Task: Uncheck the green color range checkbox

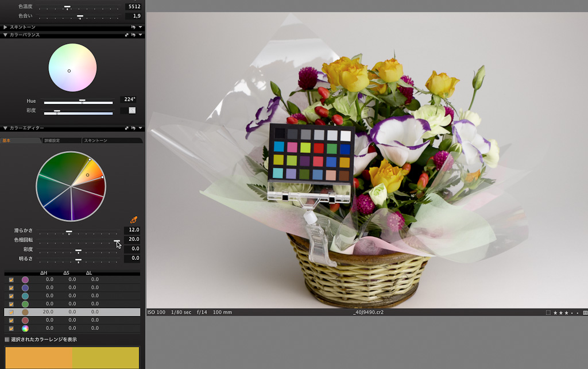Action: point(11,304)
